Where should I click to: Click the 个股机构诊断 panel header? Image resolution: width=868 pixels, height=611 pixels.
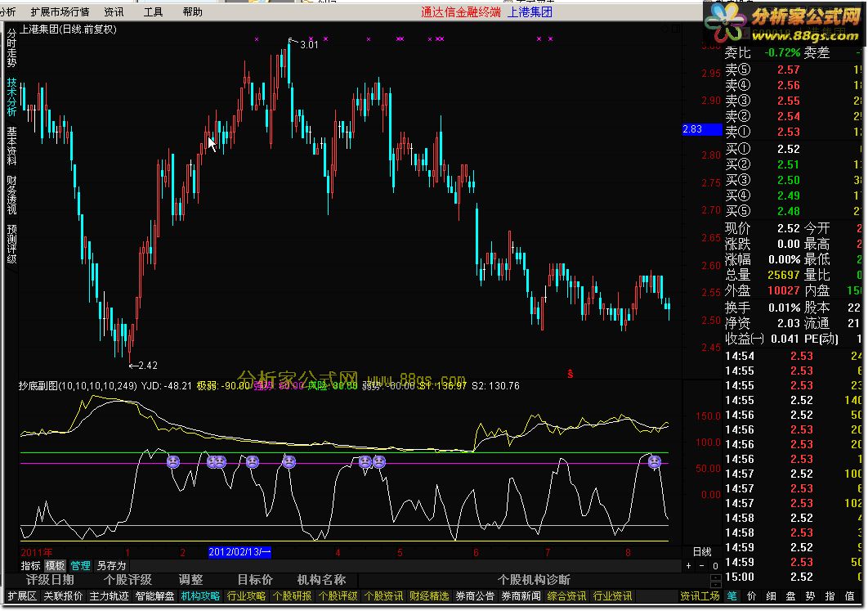click(x=534, y=580)
